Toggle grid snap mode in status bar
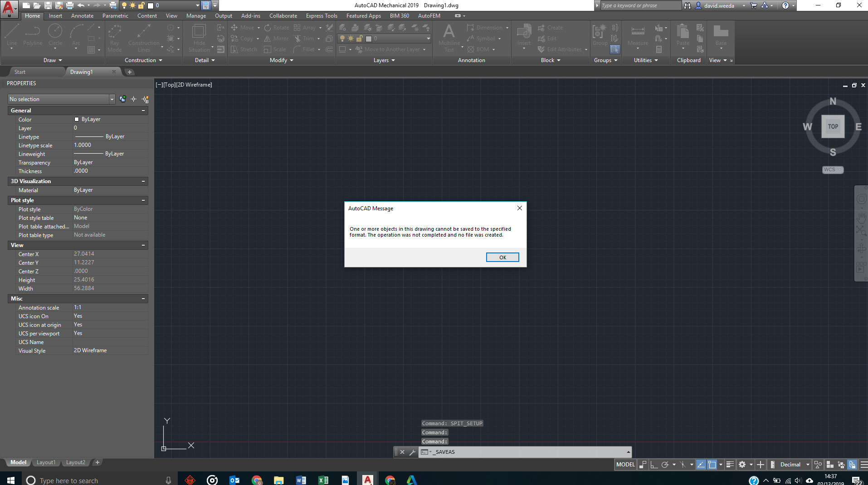Screen dimensions: 868x485 click(x=643, y=465)
